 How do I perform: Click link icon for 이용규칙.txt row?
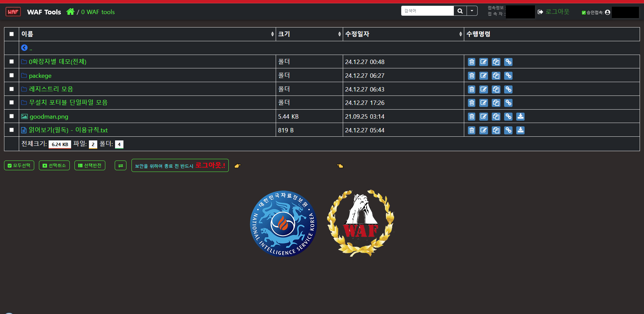(508, 130)
